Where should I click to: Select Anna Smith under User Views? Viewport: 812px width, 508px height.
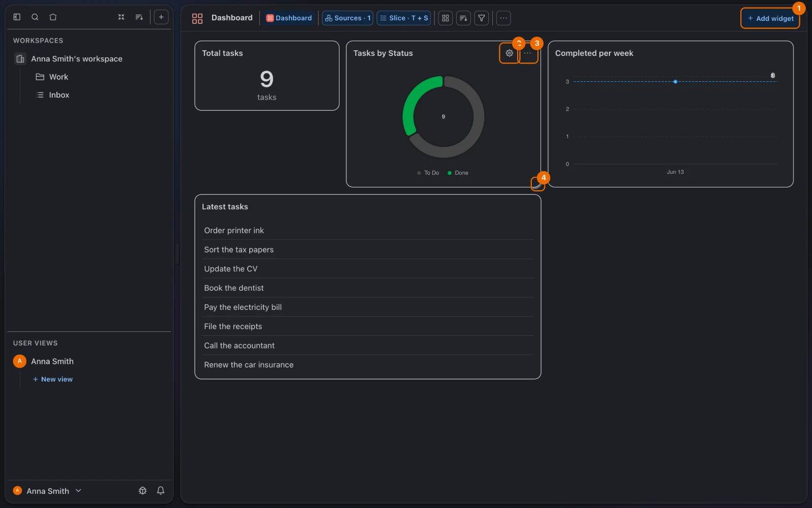52,361
